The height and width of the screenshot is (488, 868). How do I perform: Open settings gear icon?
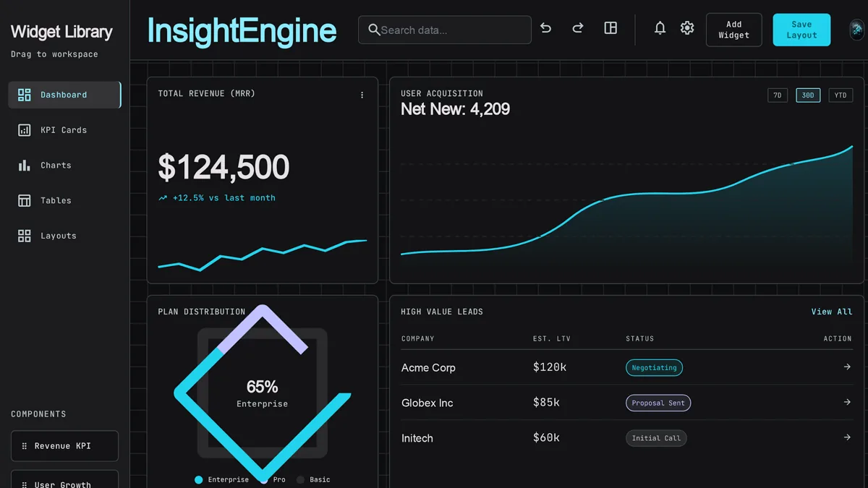(x=687, y=28)
